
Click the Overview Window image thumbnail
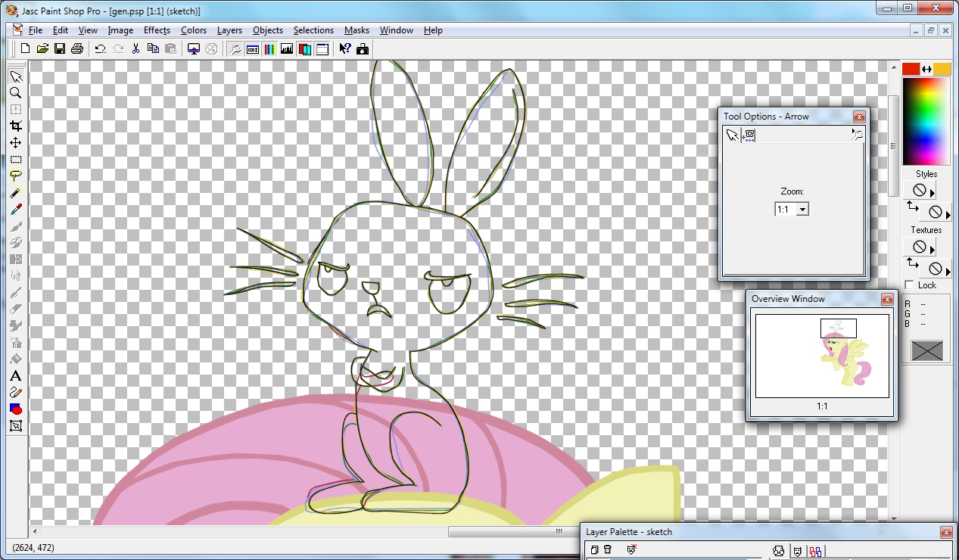click(822, 356)
